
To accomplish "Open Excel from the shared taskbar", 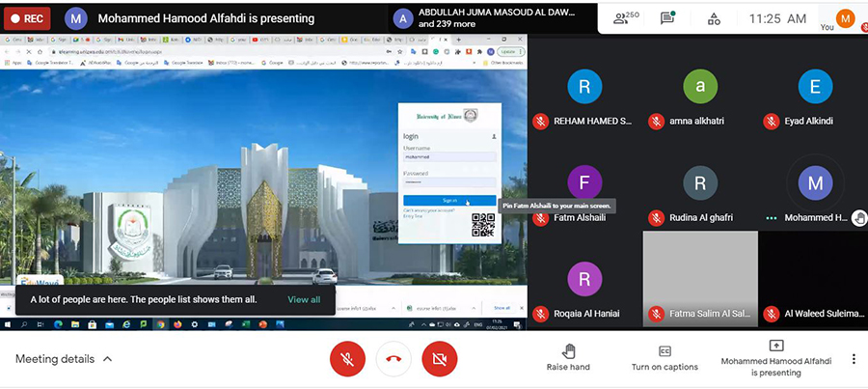I will coord(246,324).
